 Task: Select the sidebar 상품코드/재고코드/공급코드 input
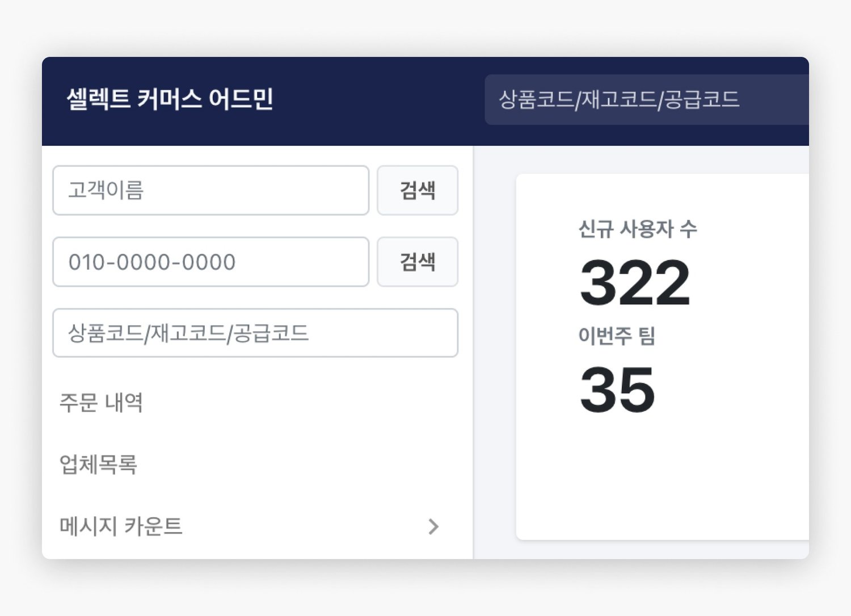255,333
